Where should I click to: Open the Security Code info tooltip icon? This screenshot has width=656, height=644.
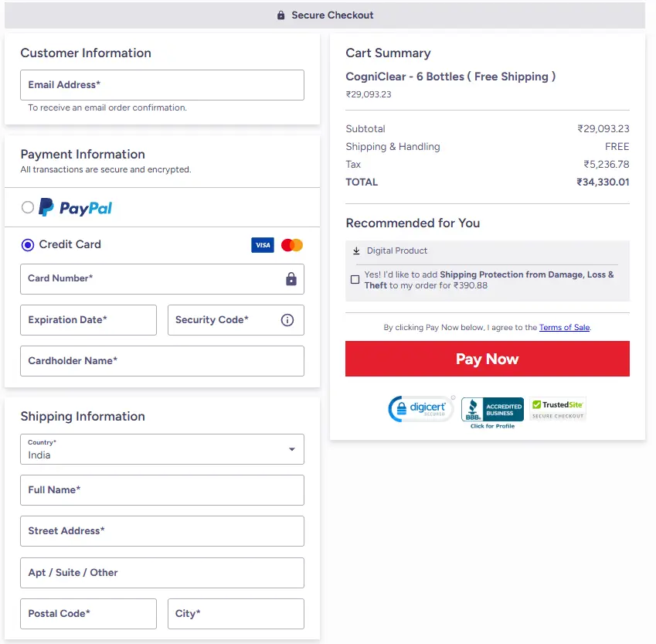pos(287,319)
